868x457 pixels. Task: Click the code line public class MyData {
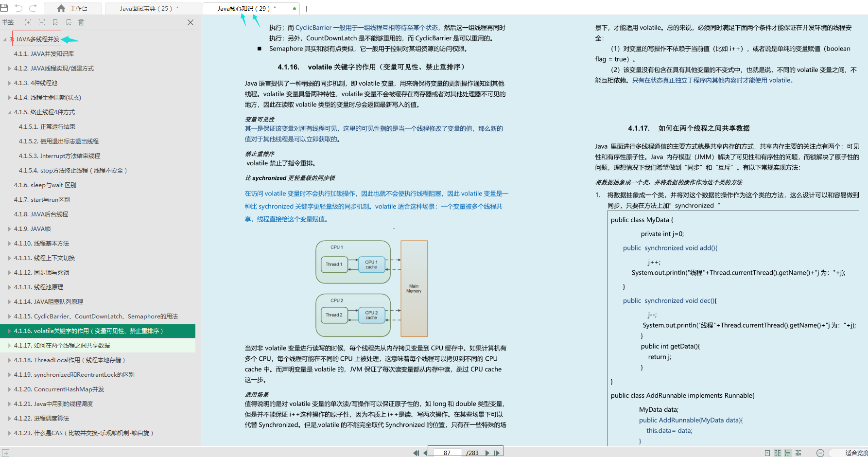642,220
